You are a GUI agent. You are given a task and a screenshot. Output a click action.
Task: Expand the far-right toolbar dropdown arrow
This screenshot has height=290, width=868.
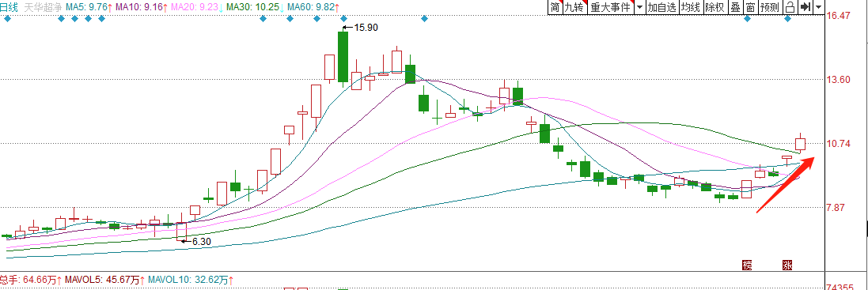(x=818, y=7)
